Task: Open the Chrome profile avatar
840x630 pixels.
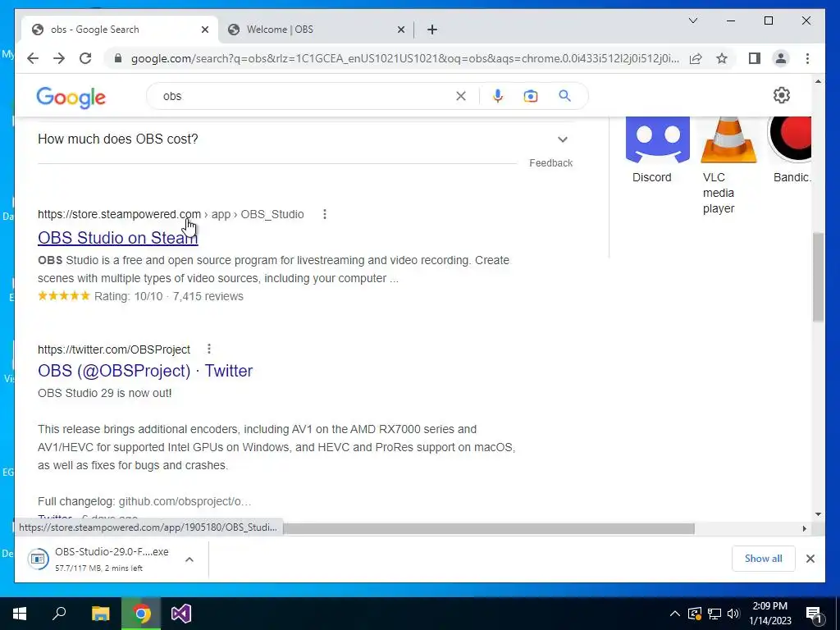Action: coord(781,58)
